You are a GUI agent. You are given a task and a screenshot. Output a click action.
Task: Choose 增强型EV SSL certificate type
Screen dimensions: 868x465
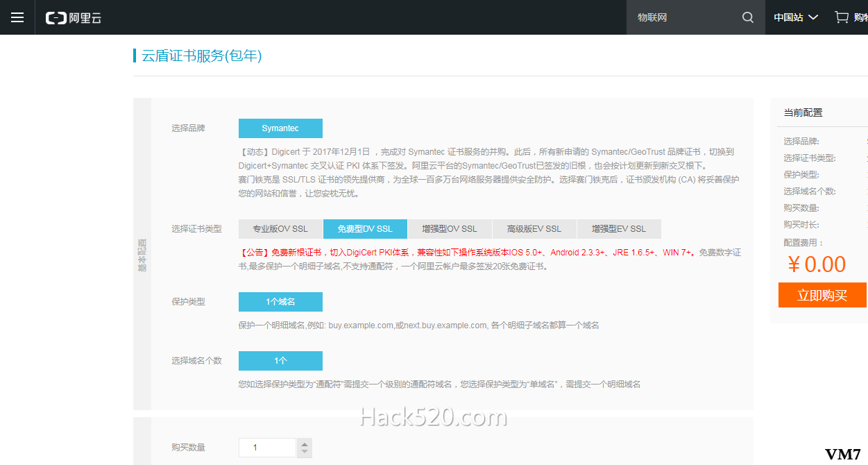619,229
